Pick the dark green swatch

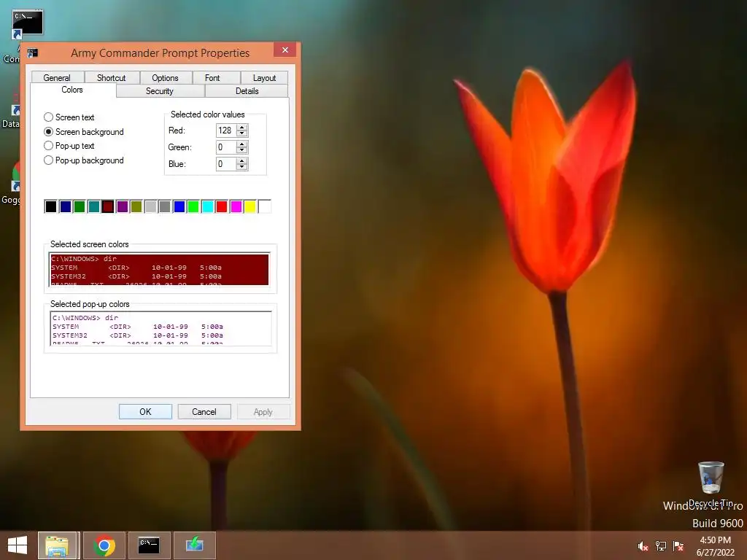click(80, 206)
